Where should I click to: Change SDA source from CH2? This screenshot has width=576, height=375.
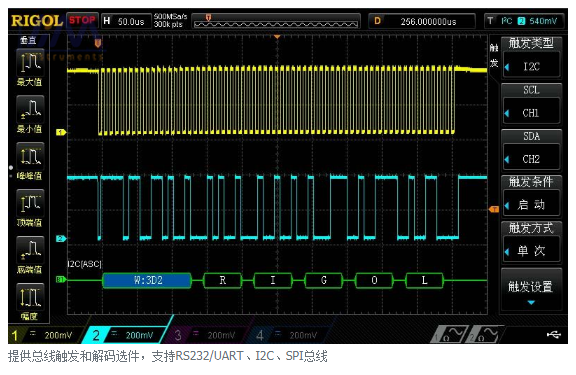[x=531, y=159]
